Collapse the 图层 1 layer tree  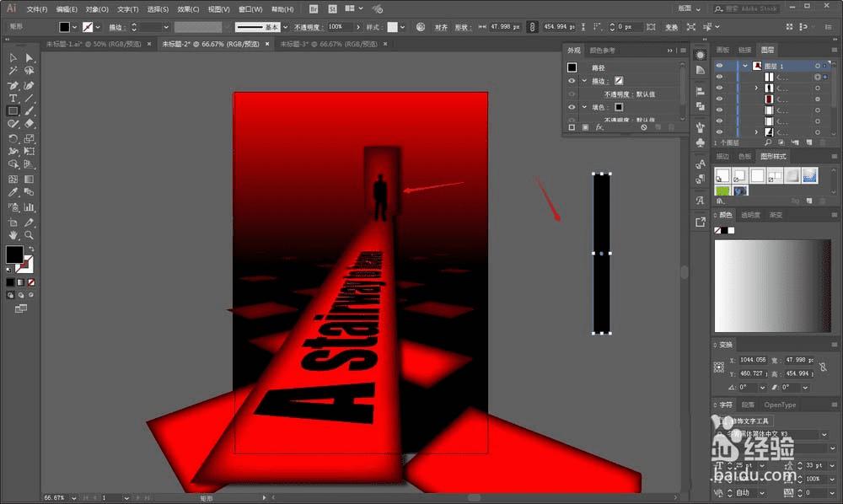(x=745, y=65)
